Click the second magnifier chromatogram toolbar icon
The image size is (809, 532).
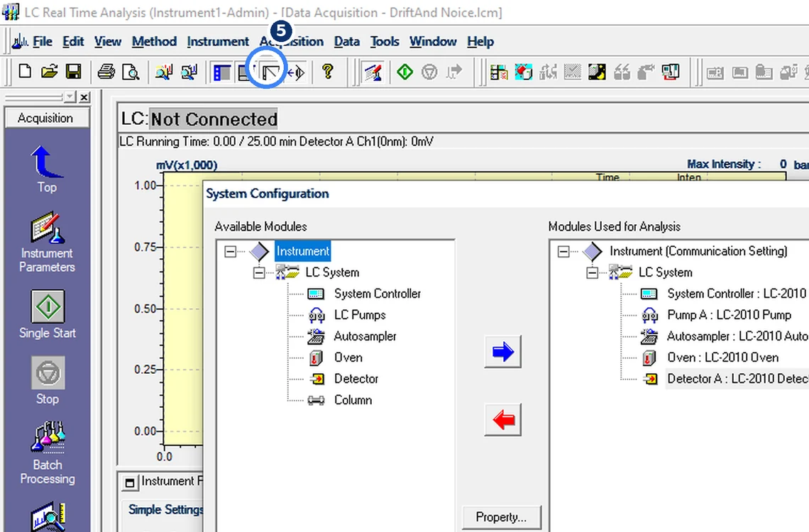[x=189, y=72]
